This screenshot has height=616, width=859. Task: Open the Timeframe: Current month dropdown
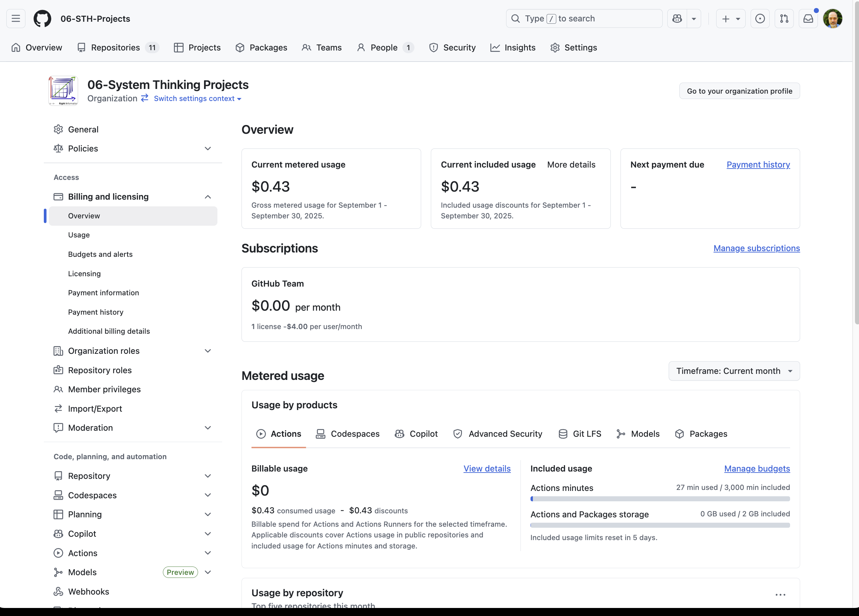click(x=734, y=371)
